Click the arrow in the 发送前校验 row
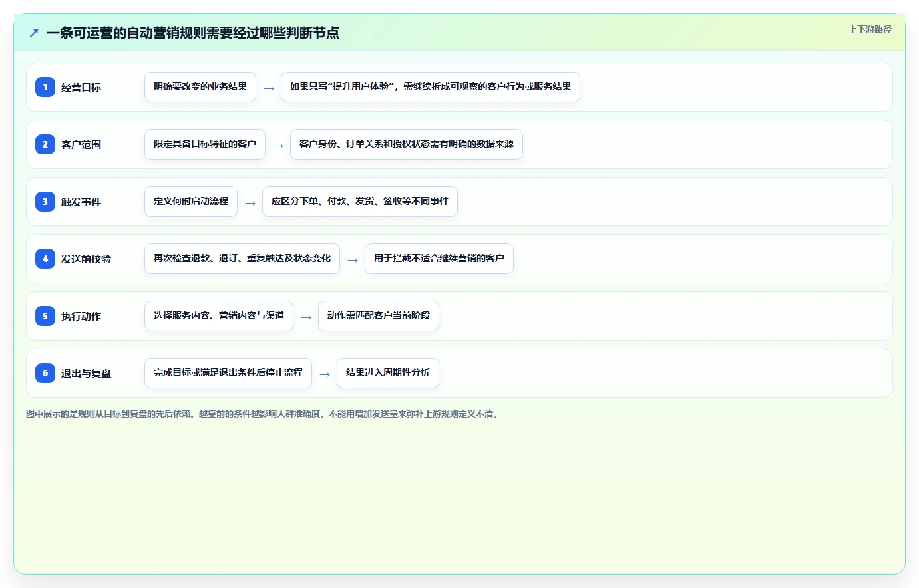 pos(353,260)
